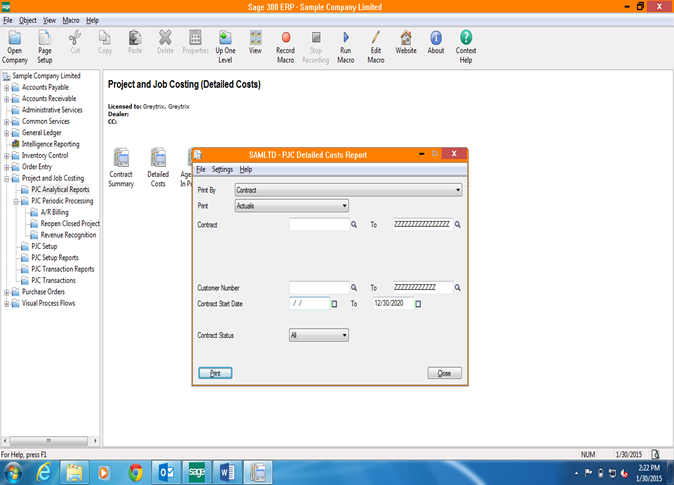Open Properties from the toolbar
Viewport: 674px width, 485px height.
click(x=195, y=42)
